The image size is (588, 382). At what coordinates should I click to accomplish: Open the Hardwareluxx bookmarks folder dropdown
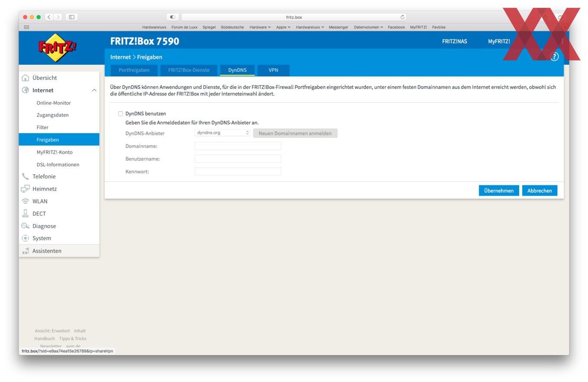310,27
